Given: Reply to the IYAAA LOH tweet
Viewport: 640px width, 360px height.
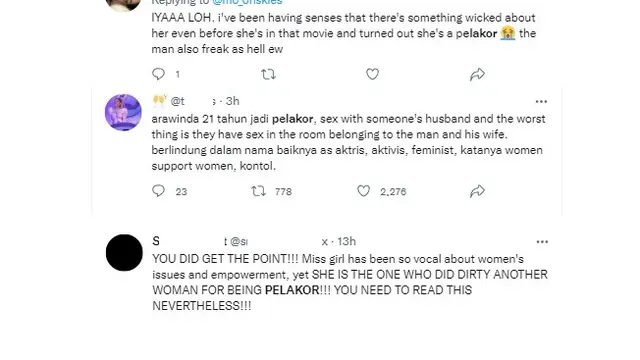Looking at the screenshot, I should tap(158, 74).
